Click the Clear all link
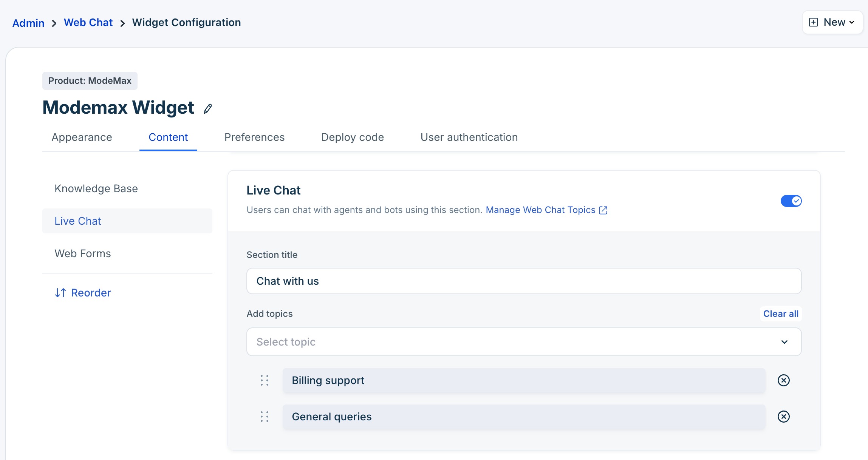The height and width of the screenshot is (460, 868). [780, 314]
